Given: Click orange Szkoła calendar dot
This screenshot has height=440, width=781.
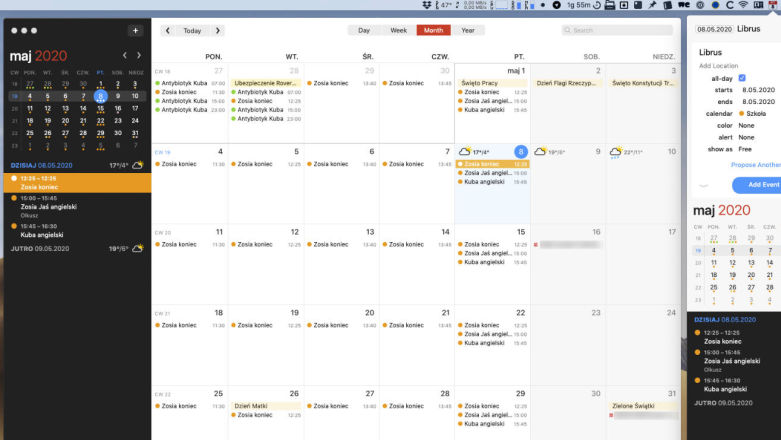Looking at the screenshot, I should tap(742, 114).
